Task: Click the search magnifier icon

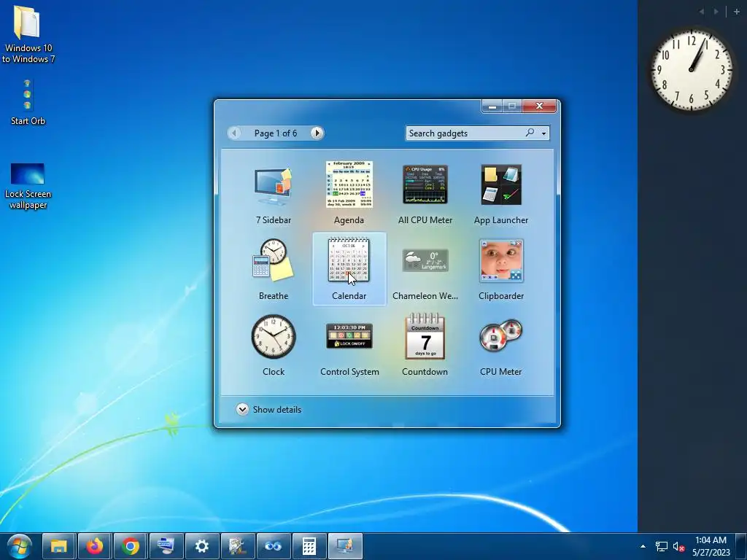Action: click(530, 133)
